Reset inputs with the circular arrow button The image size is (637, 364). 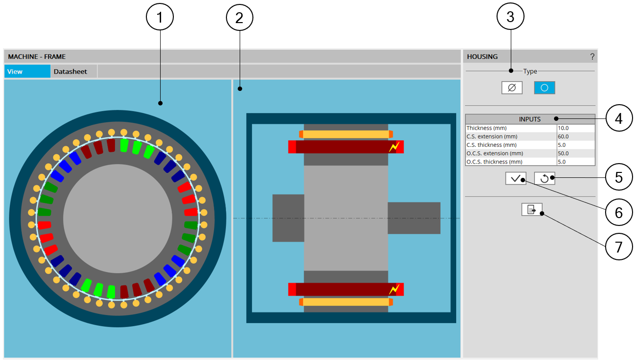tap(544, 179)
